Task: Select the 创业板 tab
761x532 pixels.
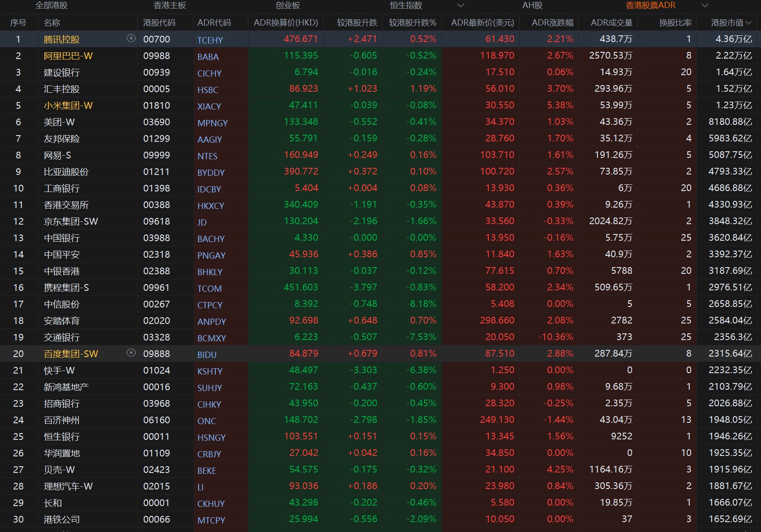Action: pos(288,5)
